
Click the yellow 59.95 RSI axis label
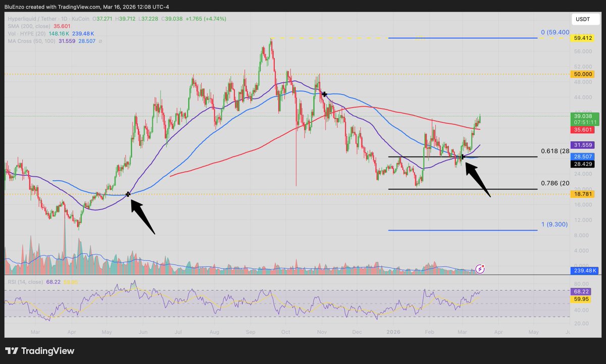tap(581, 298)
